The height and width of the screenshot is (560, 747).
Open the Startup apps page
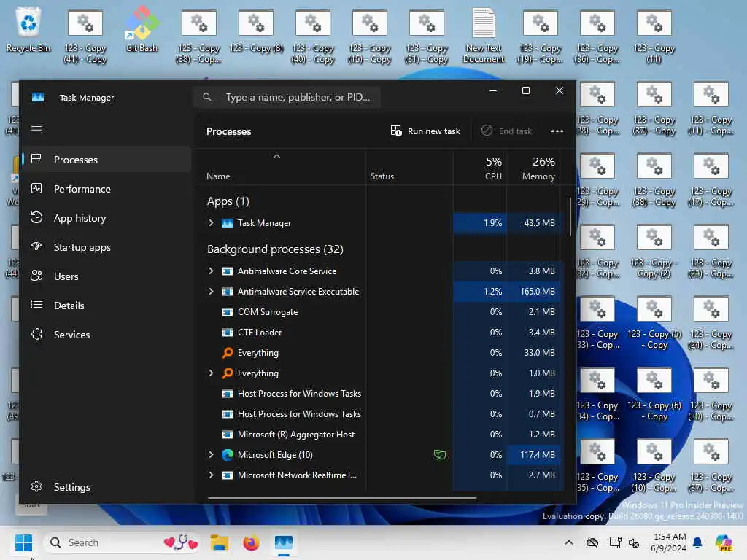click(x=107, y=247)
